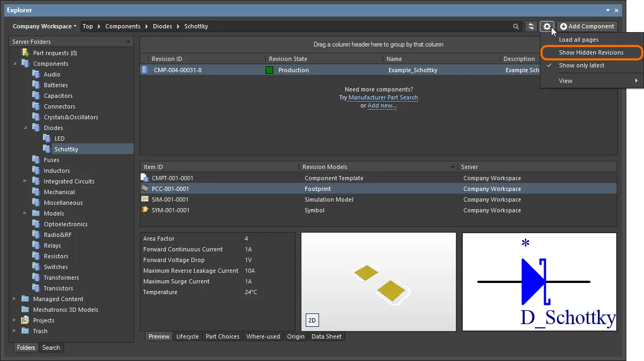Click the Crystals&Oscillators folder icon
Viewport: 644px width, 361px height.
coord(36,117)
